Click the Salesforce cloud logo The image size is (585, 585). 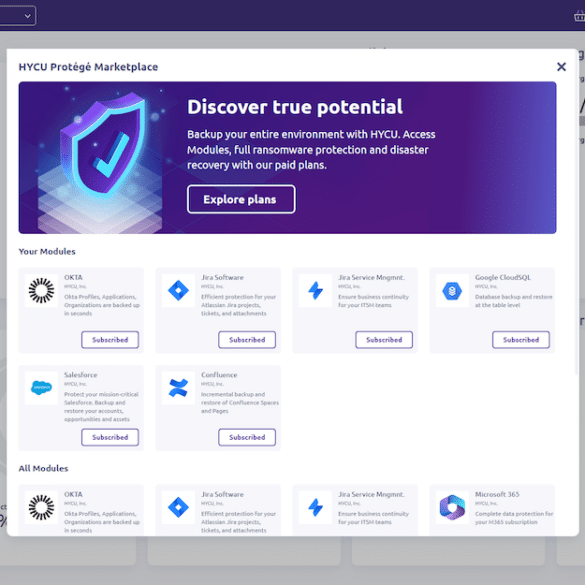coord(41,388)
